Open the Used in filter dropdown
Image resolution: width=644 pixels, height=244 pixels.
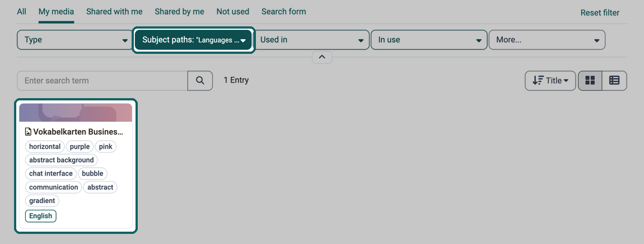click(x=311, y=40)
